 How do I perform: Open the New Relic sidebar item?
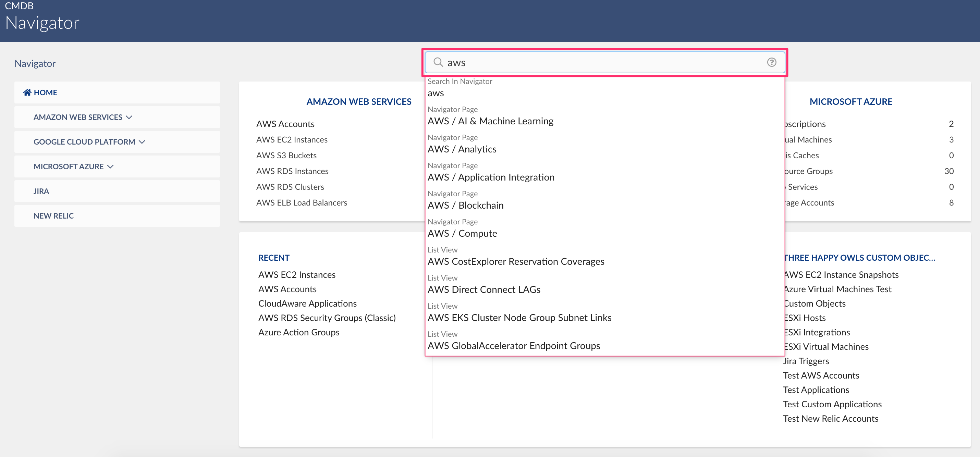[x=53, y=215]
